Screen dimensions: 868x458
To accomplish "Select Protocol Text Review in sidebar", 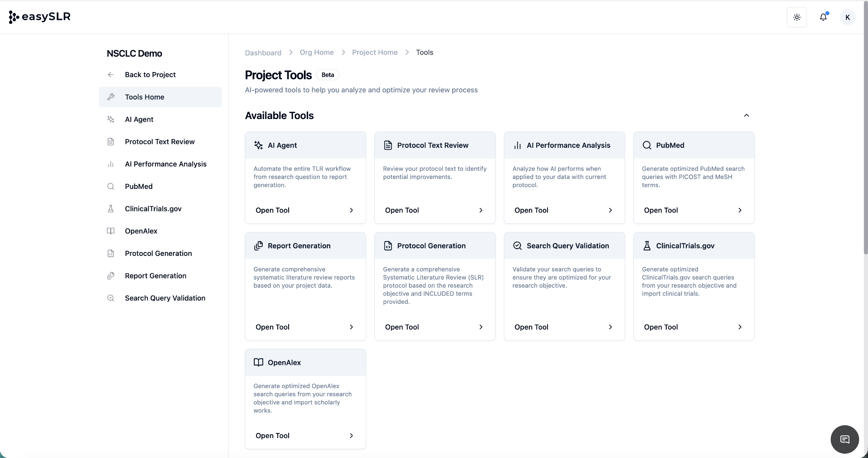I will 160,142.
